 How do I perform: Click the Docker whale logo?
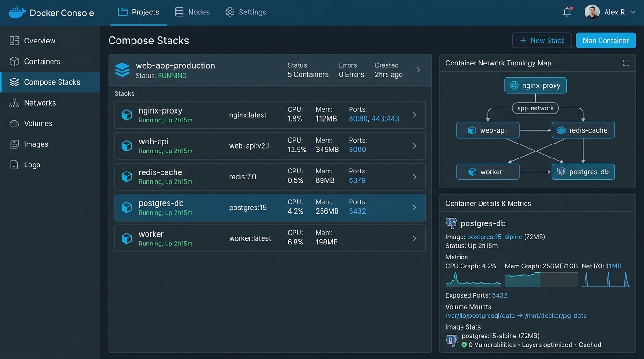17,13
